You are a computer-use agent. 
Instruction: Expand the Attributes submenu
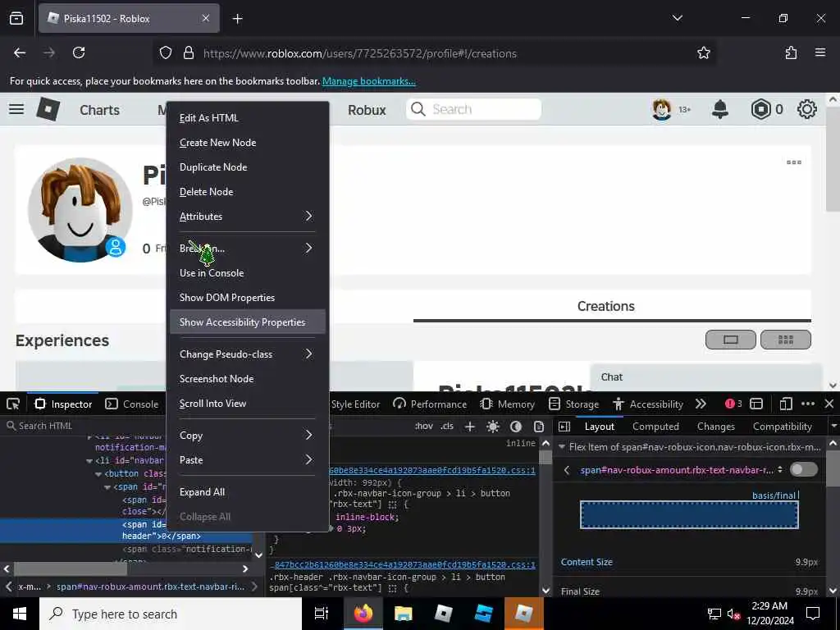click(x=247, y=217)
